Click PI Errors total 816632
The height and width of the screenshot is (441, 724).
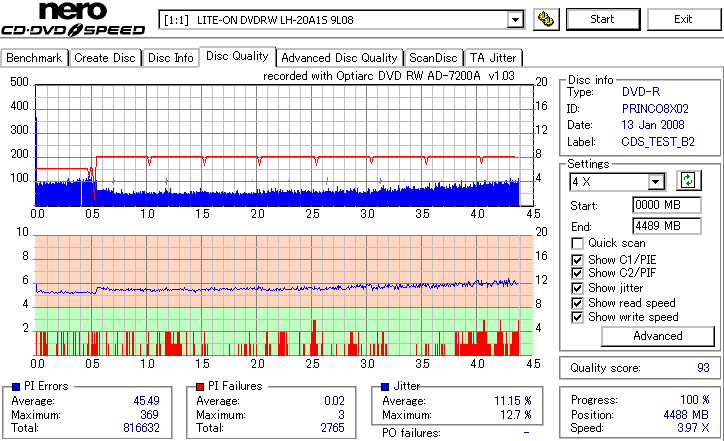coord(141,428)
